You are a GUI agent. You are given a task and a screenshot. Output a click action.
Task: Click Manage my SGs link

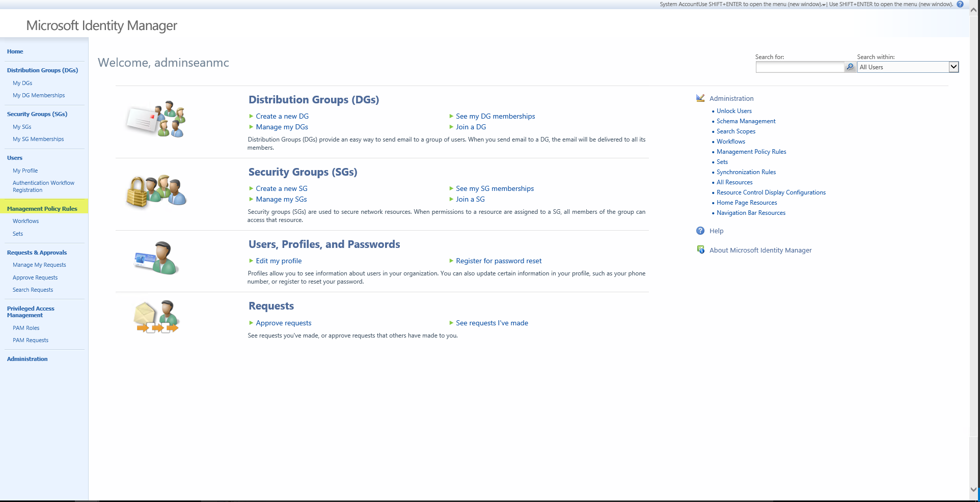(281, 199)
